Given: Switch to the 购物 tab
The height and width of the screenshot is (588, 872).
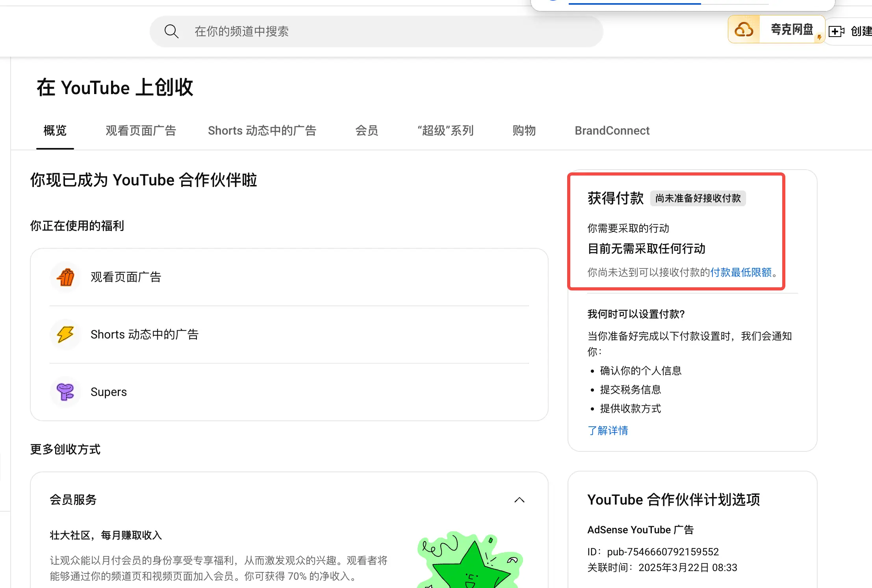Looking at the screenshot, I should 524,131.
